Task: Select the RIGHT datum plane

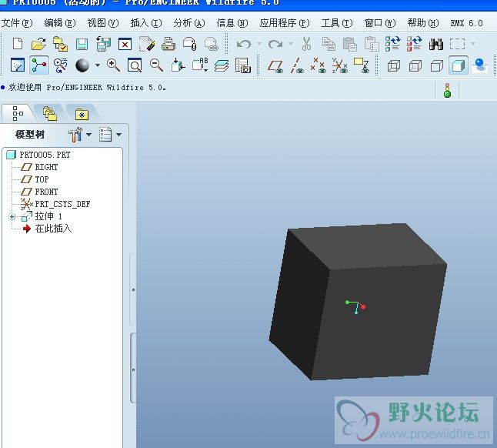Action: tap(46, 167)
